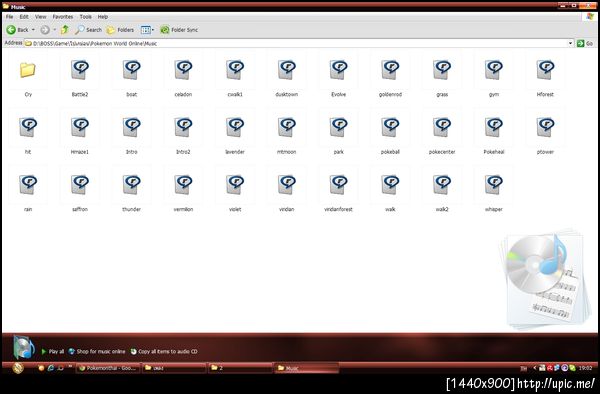The height and width of the screenshot is (394, 600).
Task: Select the celadon music file
Action: coord(183,70)
